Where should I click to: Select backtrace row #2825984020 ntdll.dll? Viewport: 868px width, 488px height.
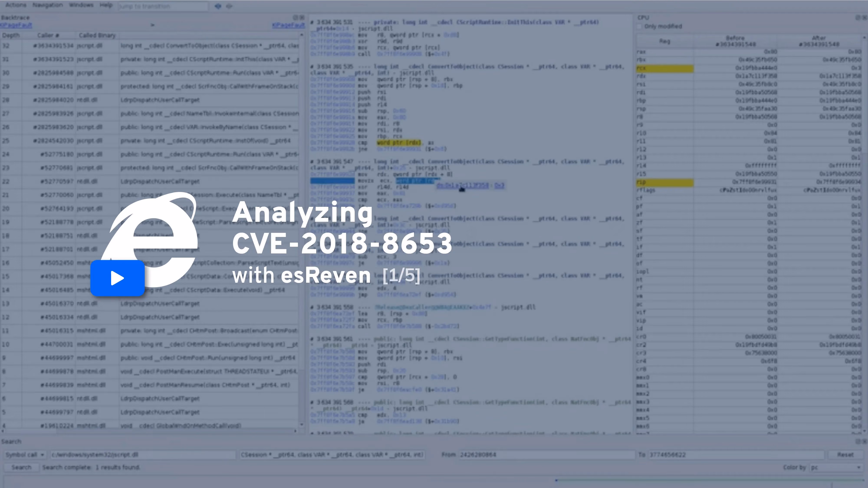tap(150, 100)
